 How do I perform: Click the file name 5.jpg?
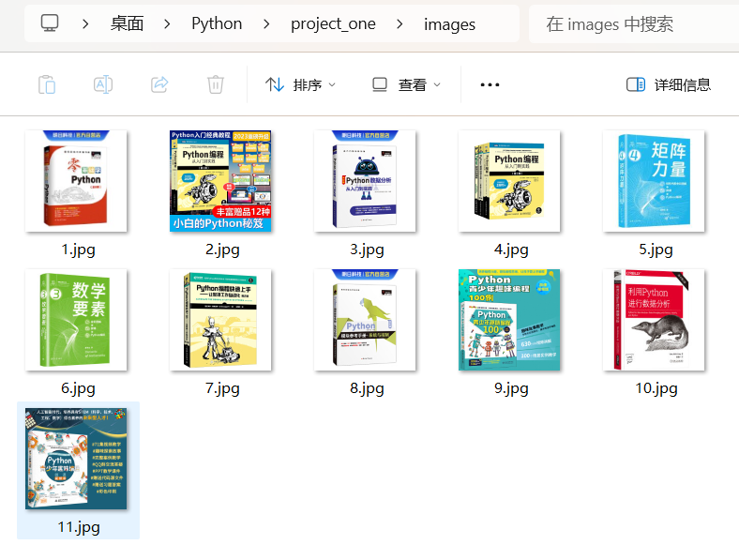[656, 250]
